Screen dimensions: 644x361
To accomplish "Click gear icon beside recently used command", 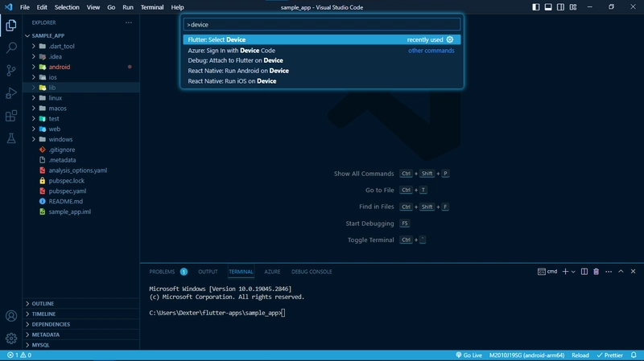I will (x=450, y=39).
